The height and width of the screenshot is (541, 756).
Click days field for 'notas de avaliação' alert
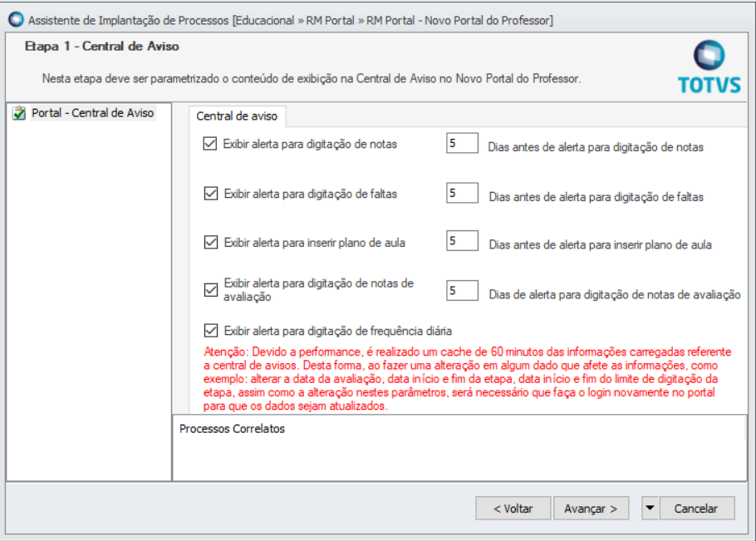click(462, 290)
